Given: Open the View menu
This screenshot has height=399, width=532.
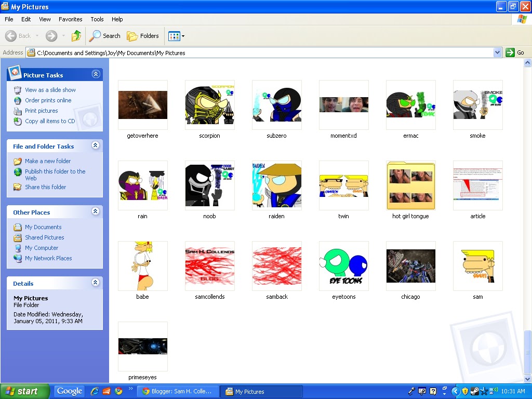Looking at the screenshot, I should [x=45, y=19].
